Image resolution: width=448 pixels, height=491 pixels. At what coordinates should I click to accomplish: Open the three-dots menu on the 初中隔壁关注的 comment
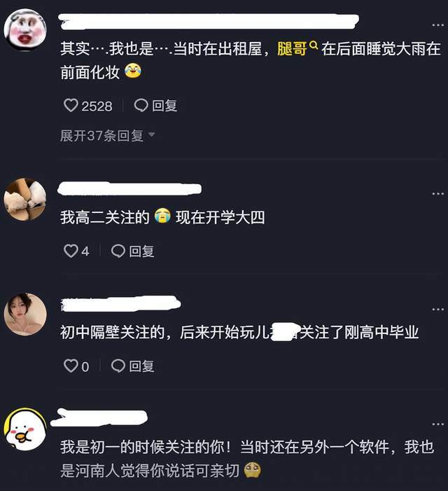pyautogui.click(x=437, y=310)
